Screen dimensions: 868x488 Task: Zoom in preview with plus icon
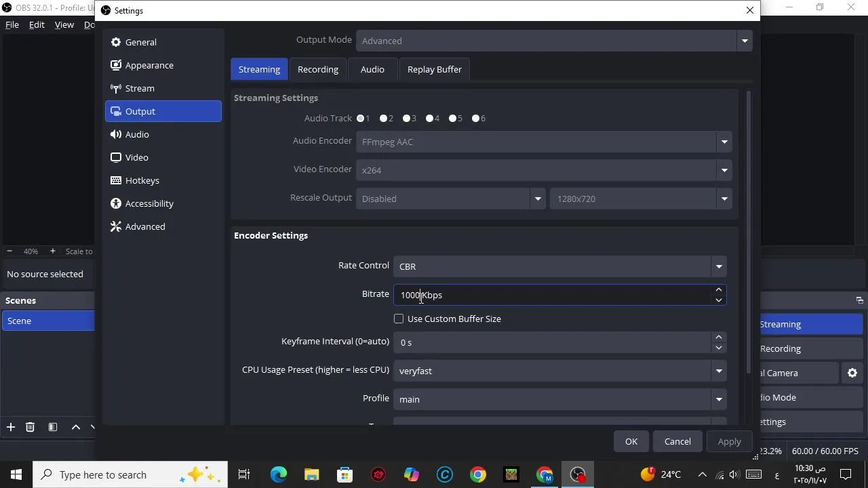(x=52, y=251)
